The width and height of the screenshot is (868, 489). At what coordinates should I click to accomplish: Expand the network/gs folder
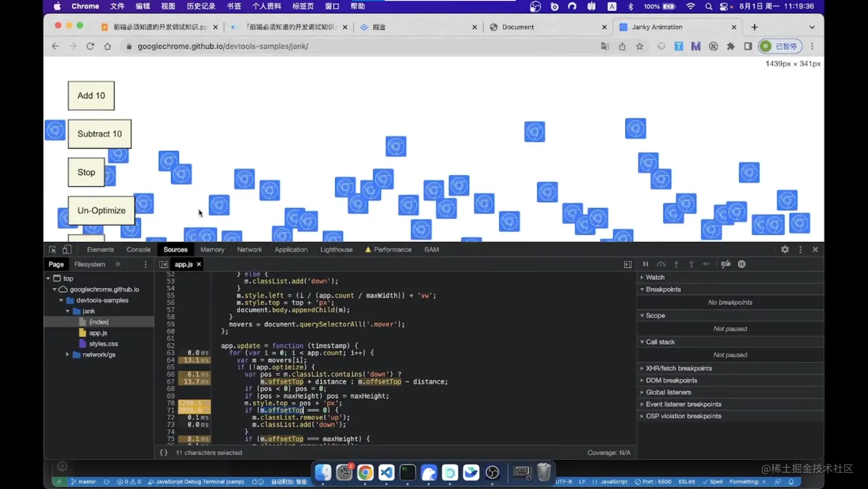pyautogui.click(x=68, y=355)
